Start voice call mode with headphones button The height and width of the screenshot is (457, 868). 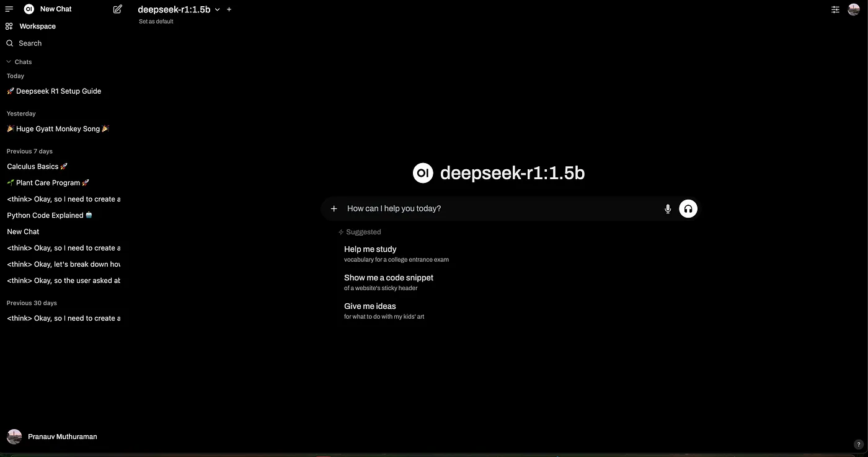tap(688, 209)
